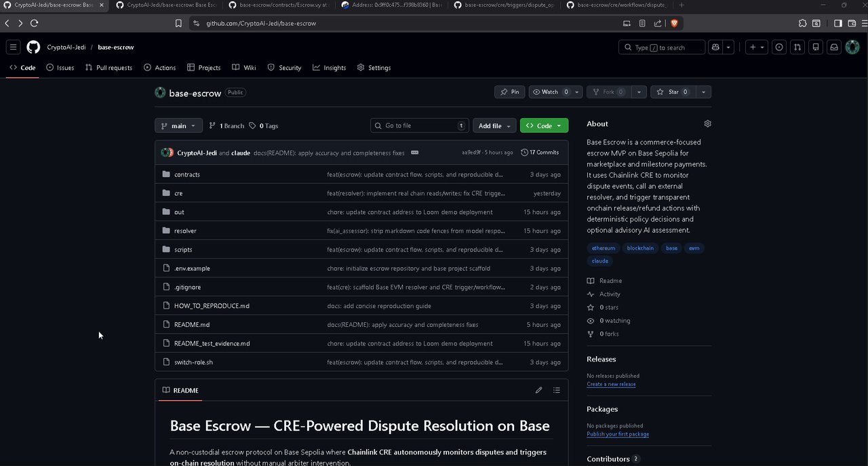Open the 0 Tags link
This screenshot has width=868, height=466.
tap(263, 125)
